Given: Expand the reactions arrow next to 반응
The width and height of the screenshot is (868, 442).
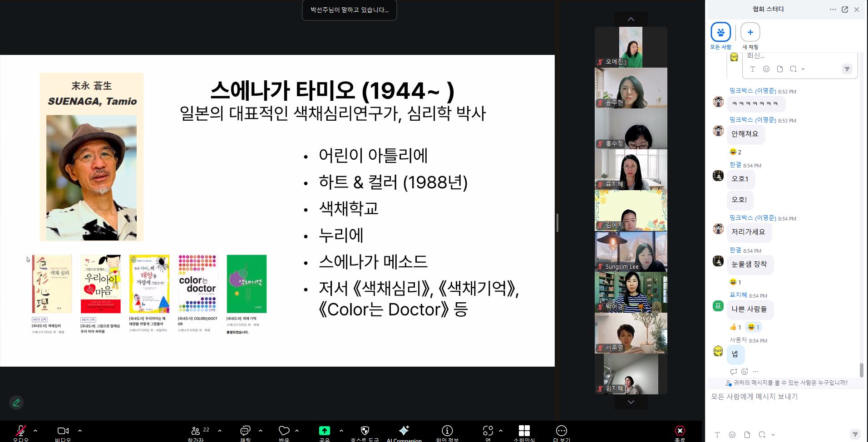Looking at the screenshot, I should pos(297,431).
